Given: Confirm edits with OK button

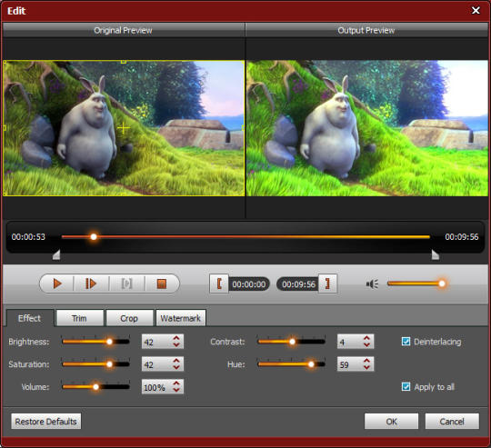Looking at the screenshot, I should coord(391,422).
